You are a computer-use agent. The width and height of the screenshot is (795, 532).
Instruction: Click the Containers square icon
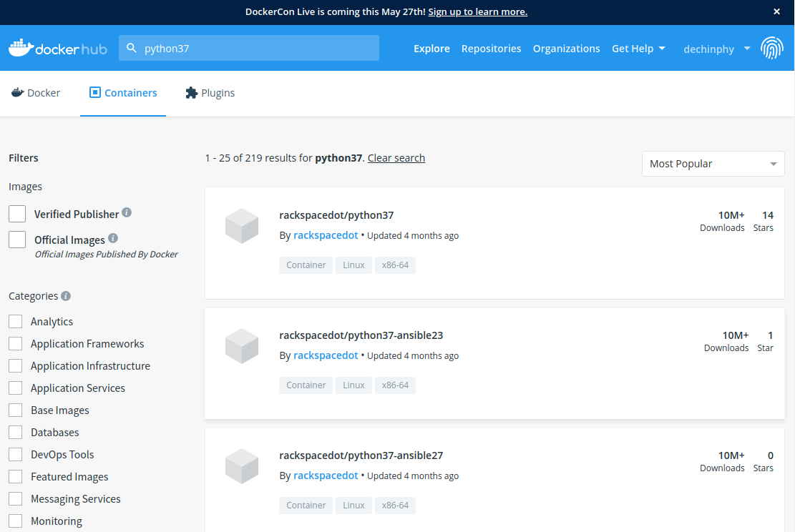click(94, 92)
